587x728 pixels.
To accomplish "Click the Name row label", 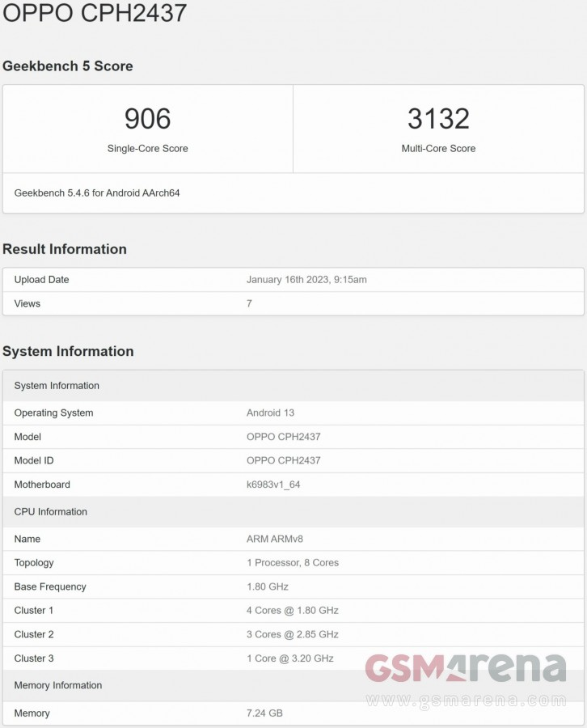I will 27,539.
